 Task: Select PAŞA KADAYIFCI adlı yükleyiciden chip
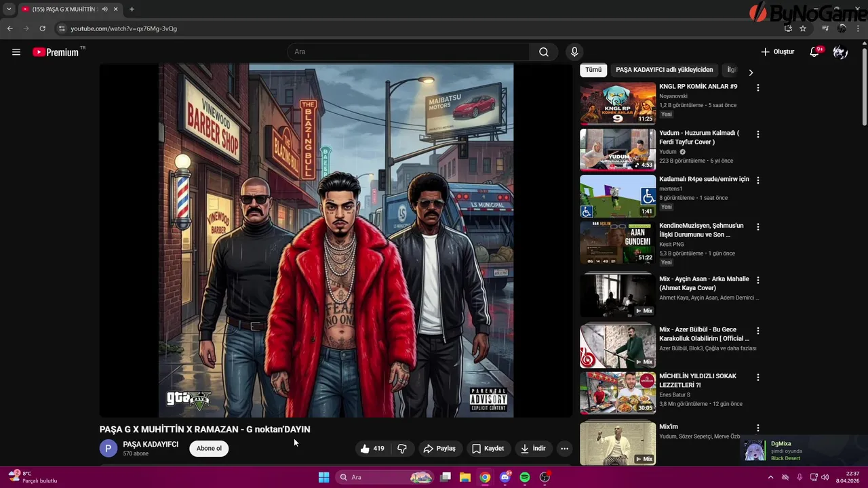tap(665, 70)
